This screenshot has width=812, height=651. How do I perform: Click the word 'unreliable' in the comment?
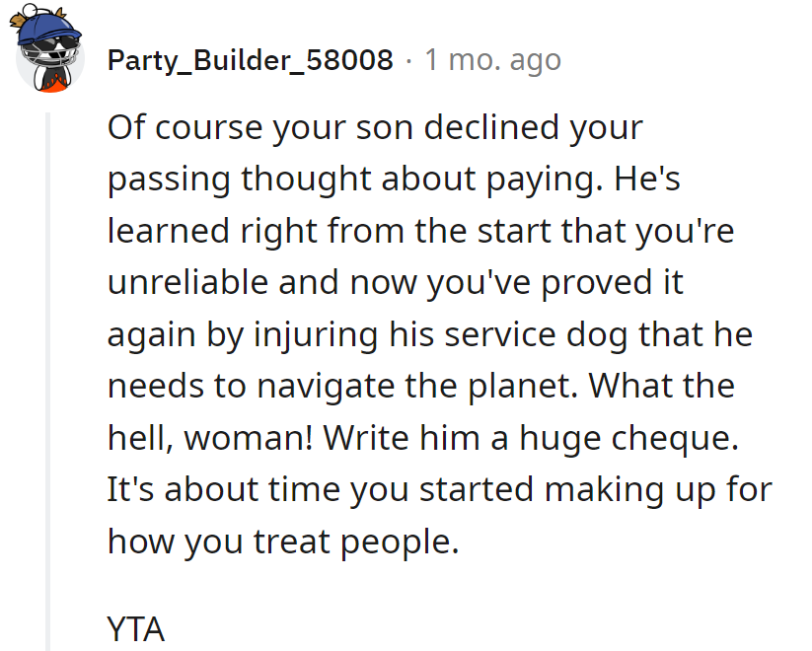(x=187, y=283)
